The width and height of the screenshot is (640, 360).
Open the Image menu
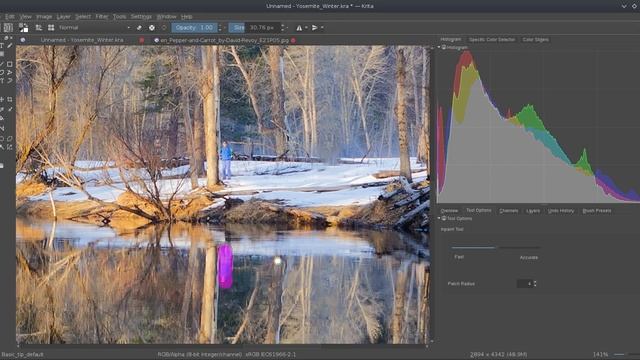point(44,17)
